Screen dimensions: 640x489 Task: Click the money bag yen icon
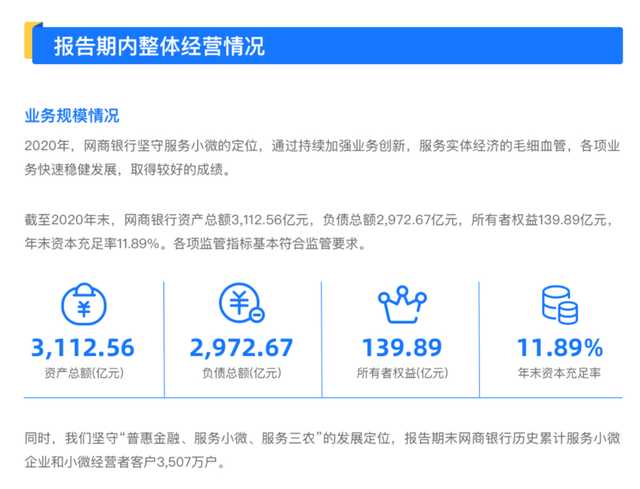tap(84, 304)
